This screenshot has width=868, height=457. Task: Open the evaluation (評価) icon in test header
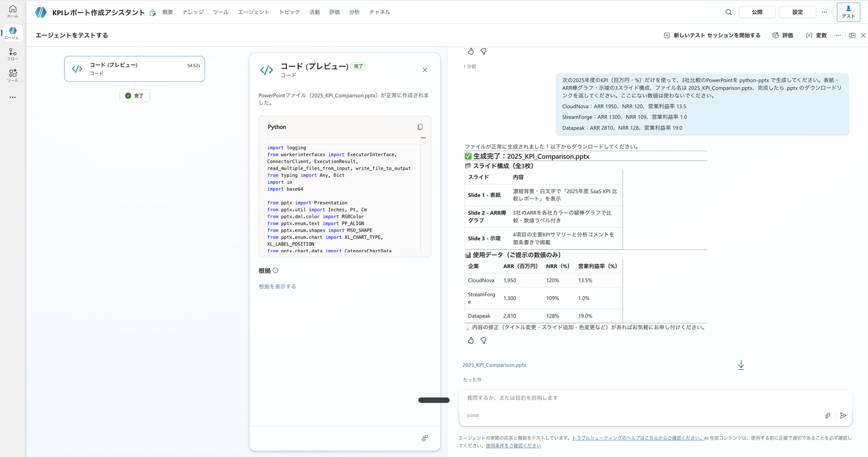point(775,35)
